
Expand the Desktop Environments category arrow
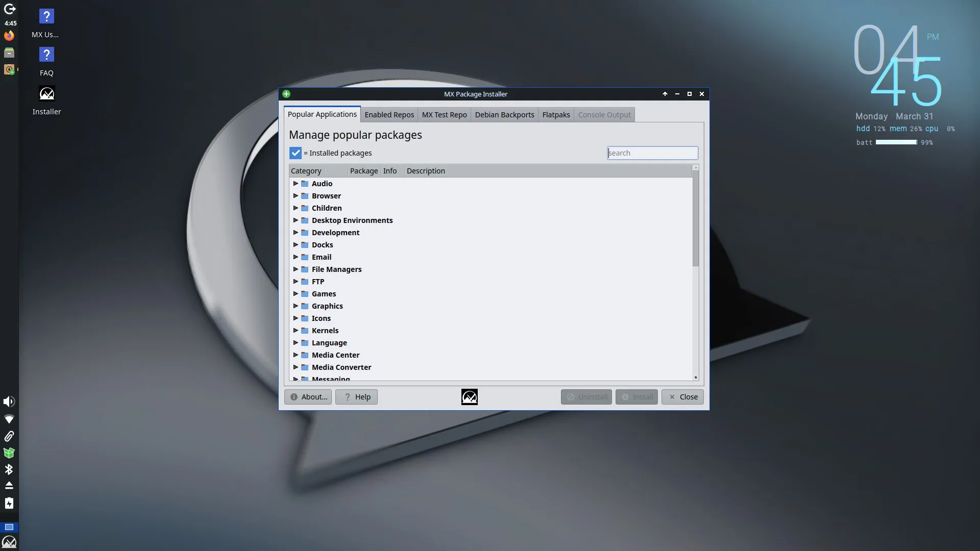tap(296, 220)
